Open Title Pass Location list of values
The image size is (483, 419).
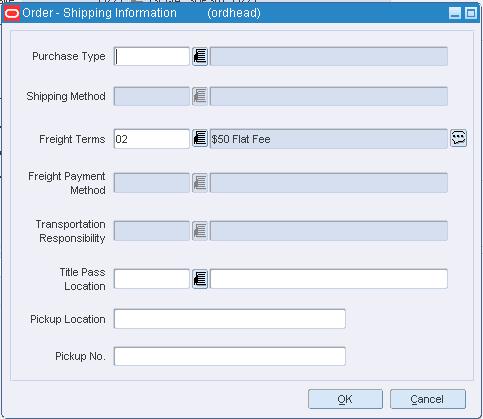(200, 279)
